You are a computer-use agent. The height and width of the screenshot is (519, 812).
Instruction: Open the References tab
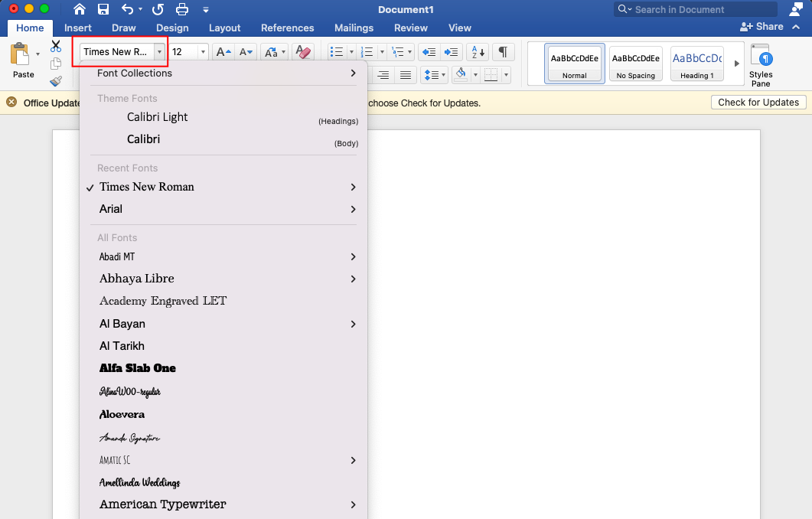coord(288,28)
